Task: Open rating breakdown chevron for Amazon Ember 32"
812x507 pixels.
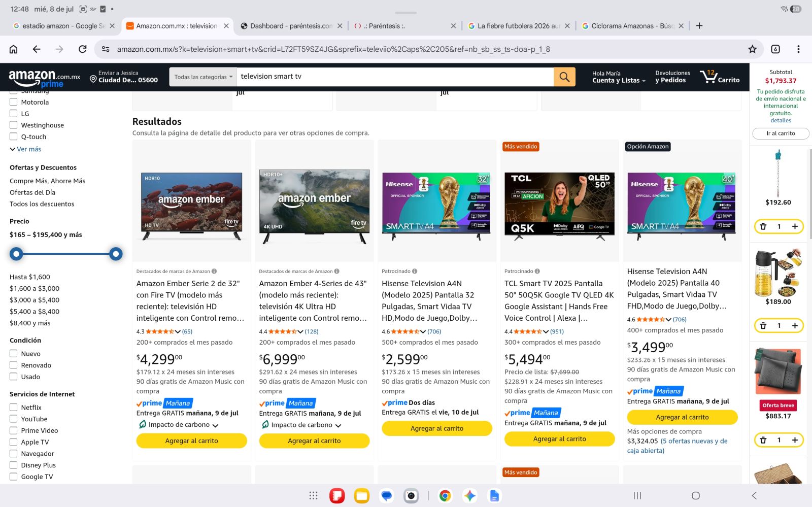Action: (178, 331)
